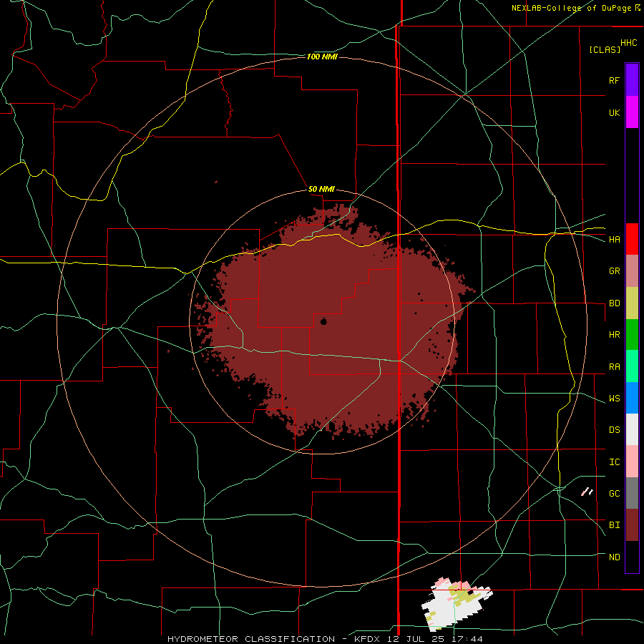Click the ND legend label
The image size is (644, 644).
[614, 557]
